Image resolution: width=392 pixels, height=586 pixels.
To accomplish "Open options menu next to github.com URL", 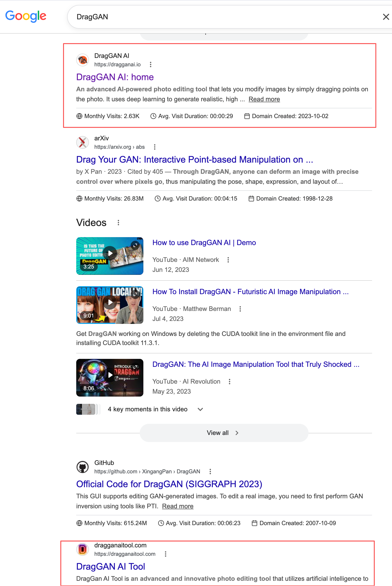I will point(210,472).
